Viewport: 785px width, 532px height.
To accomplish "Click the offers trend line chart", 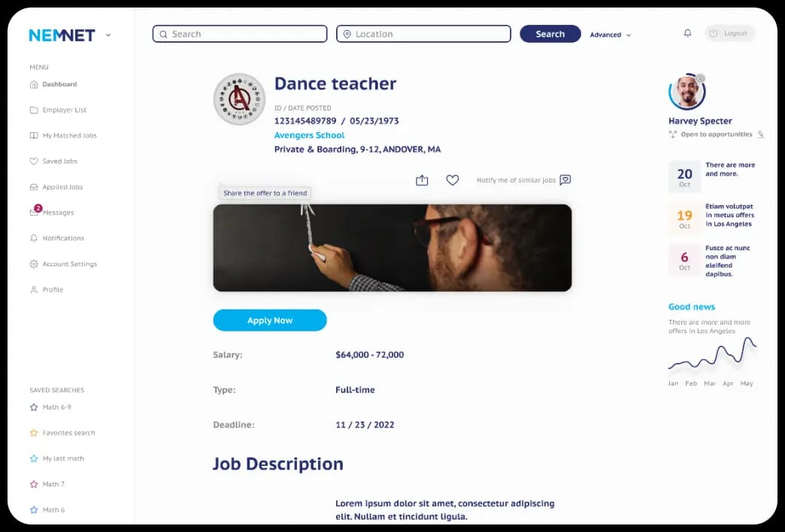I will [x=712, y=354].
